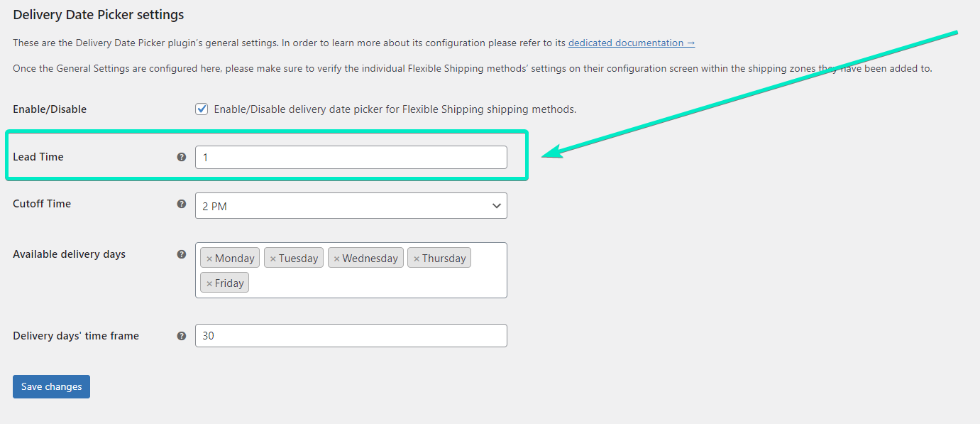Remove Friday from delivery days
This screenshot has height=424, width=980.
[209, 283]
